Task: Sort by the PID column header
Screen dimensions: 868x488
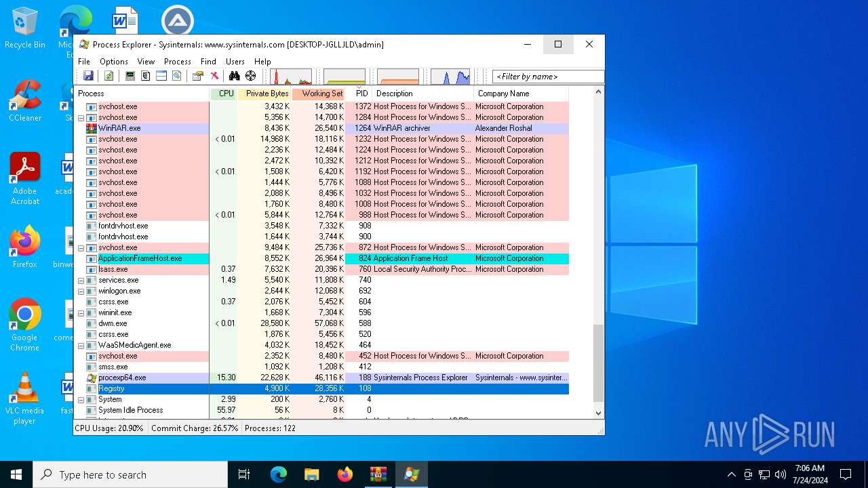Action: (359, 94)
